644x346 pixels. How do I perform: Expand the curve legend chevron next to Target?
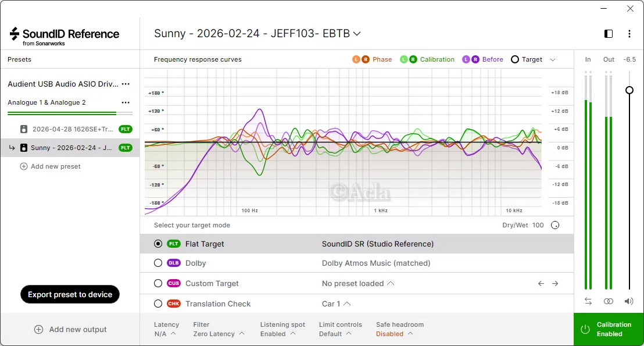coord(553,59)
